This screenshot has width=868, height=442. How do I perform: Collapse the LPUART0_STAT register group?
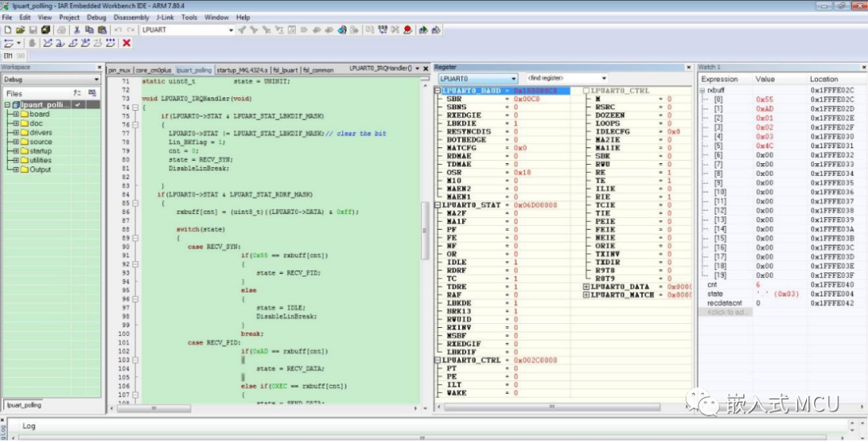click(x=437, y=205)
